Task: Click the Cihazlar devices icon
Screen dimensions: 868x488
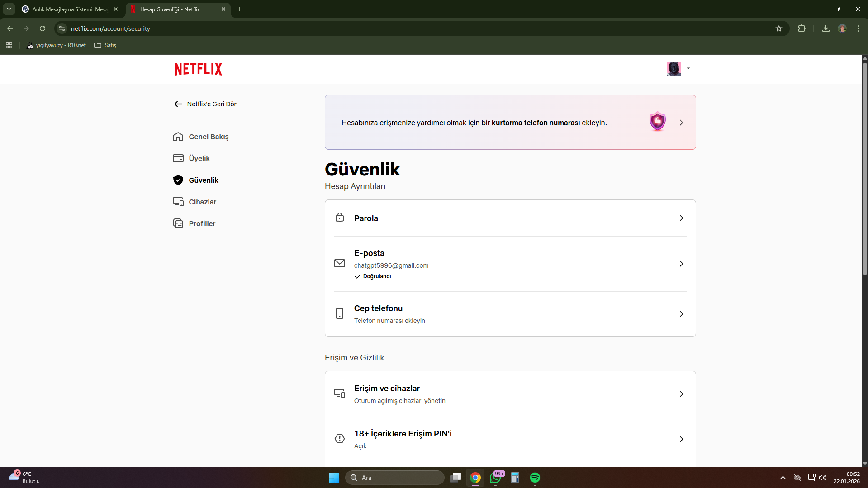Action: pos(178,202)
